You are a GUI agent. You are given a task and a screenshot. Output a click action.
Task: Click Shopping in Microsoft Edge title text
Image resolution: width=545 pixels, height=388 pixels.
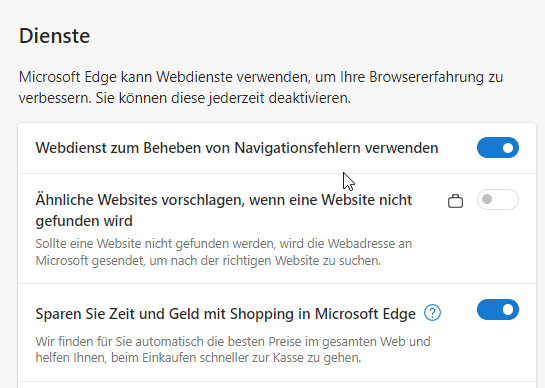click(323, 314)
